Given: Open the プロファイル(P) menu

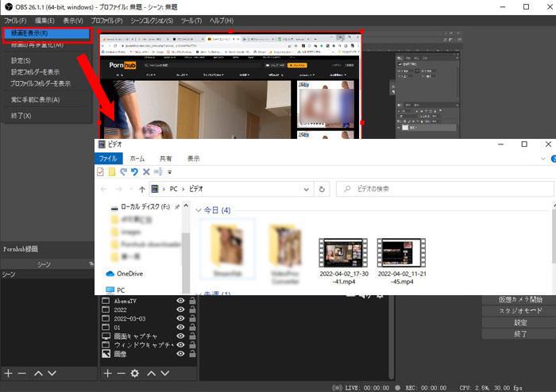Looking at the screenshot, I should (x=106, y=21).
